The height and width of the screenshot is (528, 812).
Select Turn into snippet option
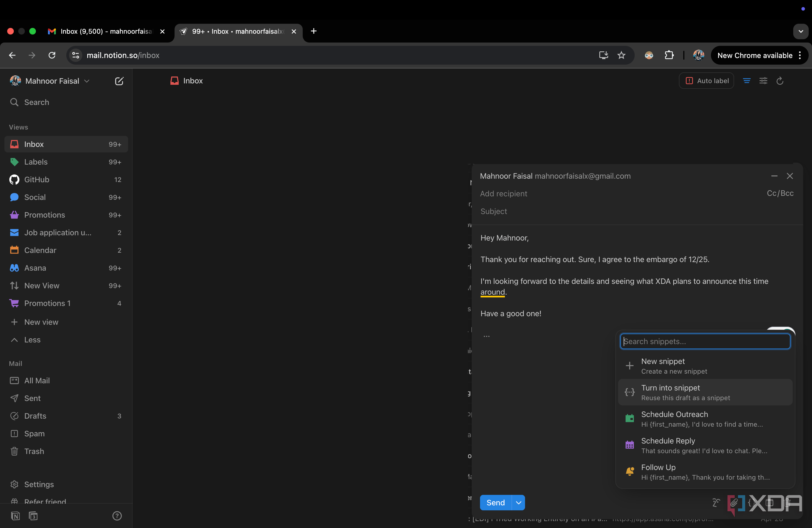tap(705, 392)
